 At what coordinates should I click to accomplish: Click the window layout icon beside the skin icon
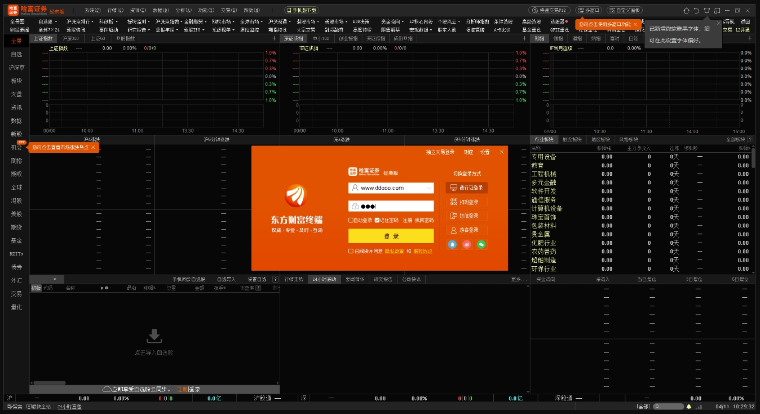tap(717, 10)
